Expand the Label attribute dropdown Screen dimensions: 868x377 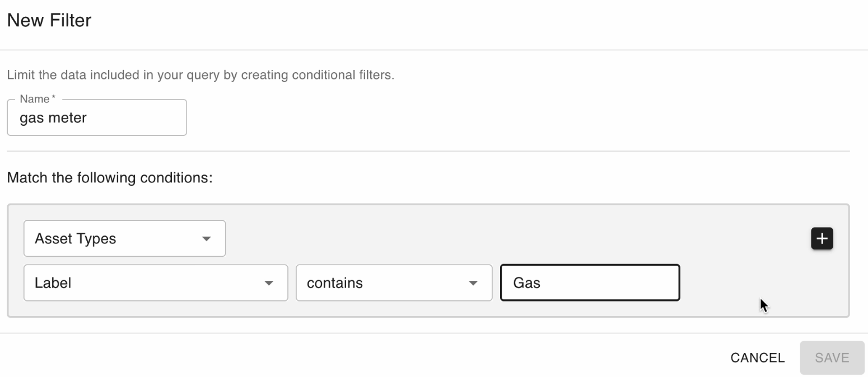point(156,283)
